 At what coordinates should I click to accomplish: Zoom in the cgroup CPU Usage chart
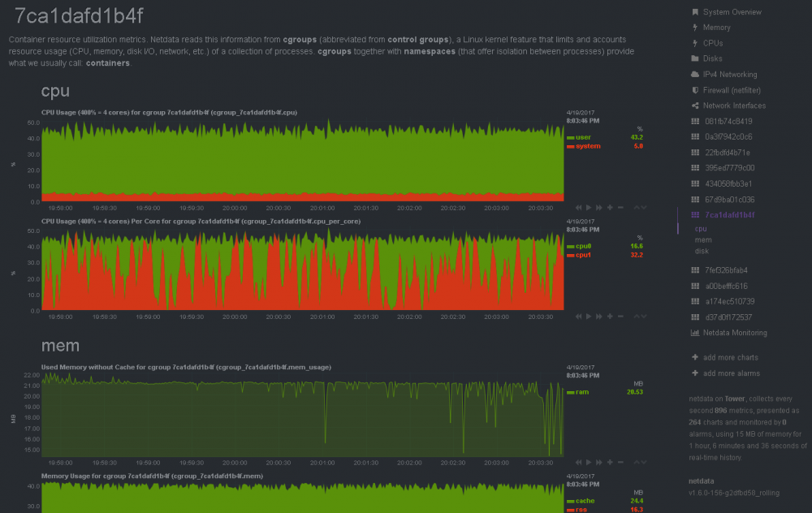[610, 208]
